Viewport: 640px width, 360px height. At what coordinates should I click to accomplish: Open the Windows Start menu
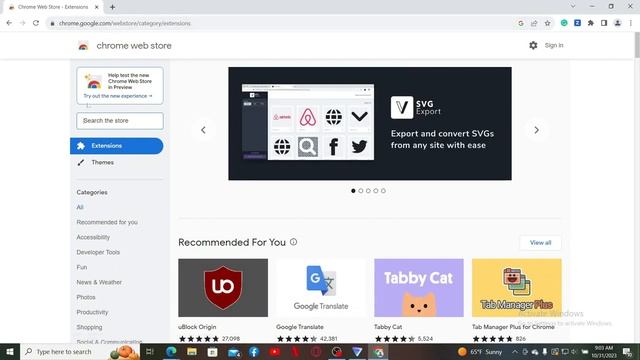pos(10,351)
